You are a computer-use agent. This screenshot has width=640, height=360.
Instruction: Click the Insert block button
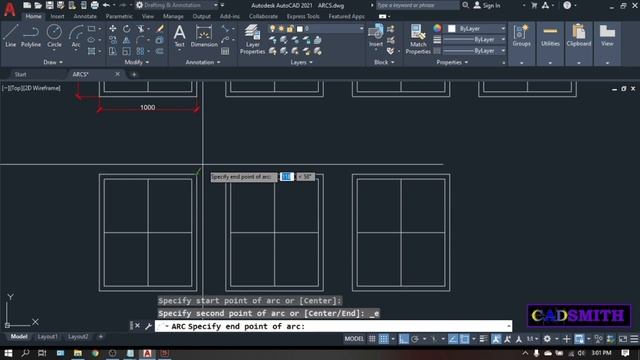point(376,36)
